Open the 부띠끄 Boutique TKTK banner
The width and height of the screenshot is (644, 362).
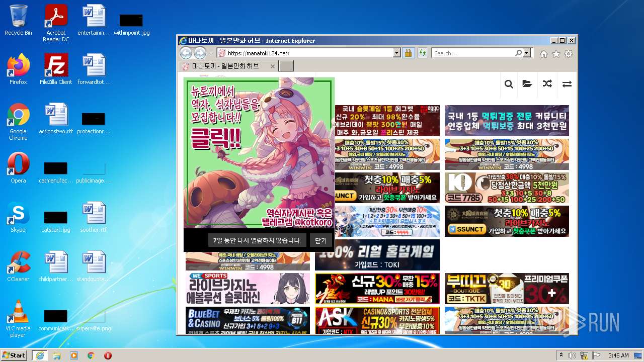507,289
